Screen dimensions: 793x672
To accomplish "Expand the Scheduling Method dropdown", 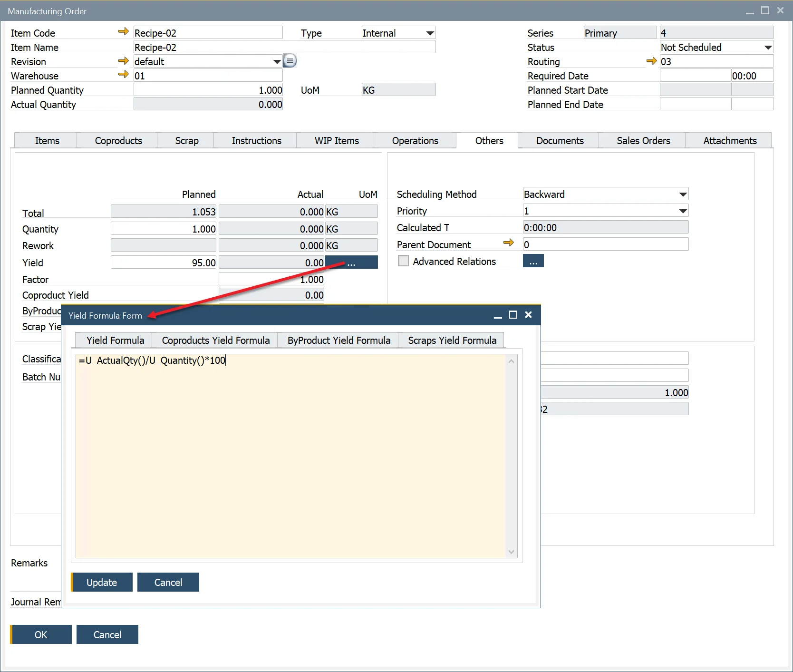I will click(x=683, y=195).
